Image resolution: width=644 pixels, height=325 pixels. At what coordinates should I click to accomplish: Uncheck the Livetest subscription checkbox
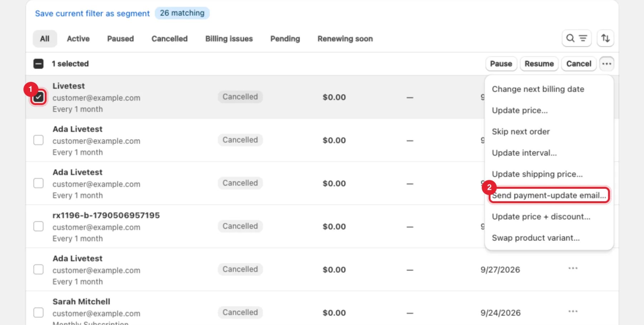[x=38, y=97]
